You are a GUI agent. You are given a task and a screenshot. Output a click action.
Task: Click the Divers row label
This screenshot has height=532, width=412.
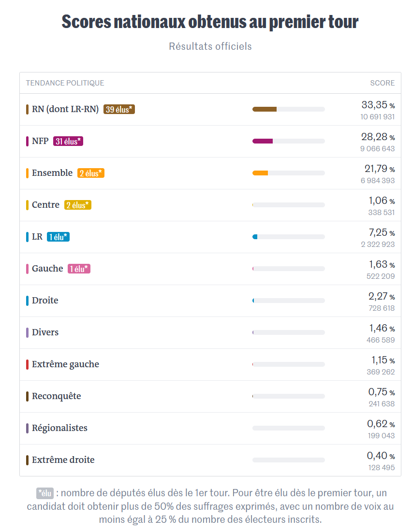click(45, 332)
